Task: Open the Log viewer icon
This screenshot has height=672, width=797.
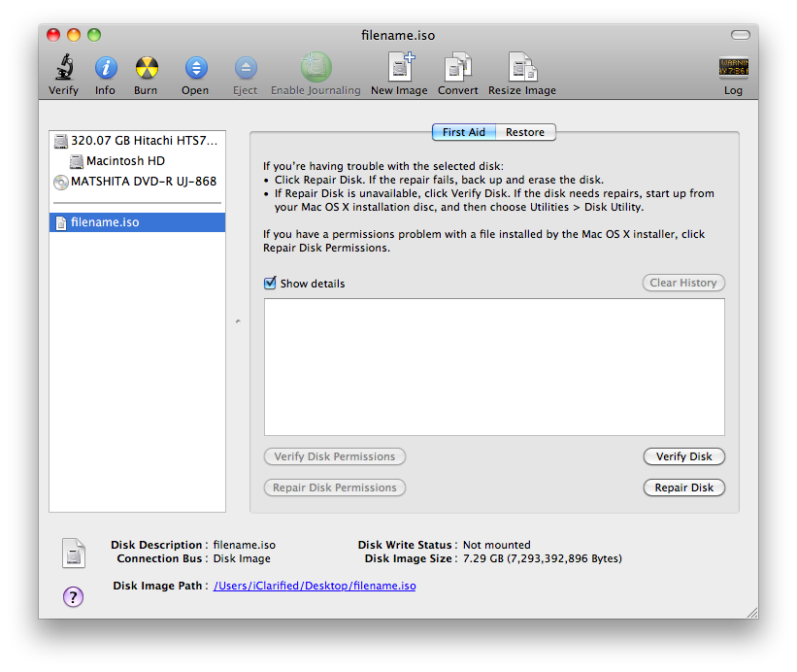Action: point(733,68)
